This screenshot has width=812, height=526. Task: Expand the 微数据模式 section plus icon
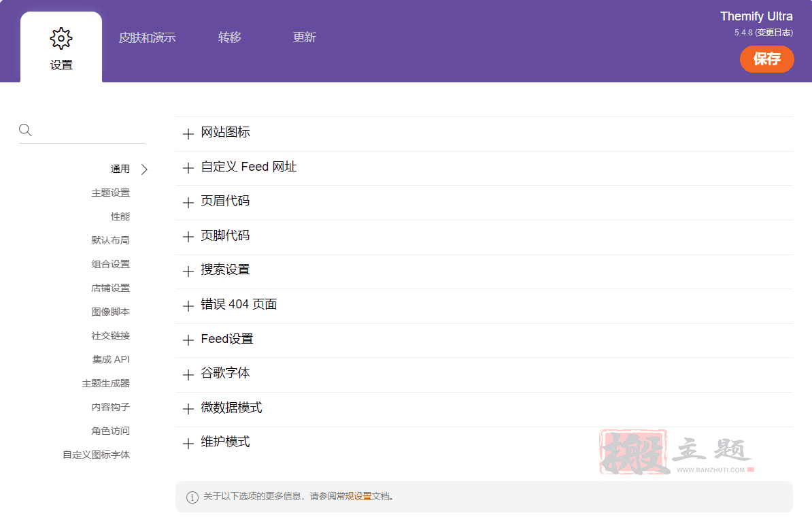pos(188,409)
